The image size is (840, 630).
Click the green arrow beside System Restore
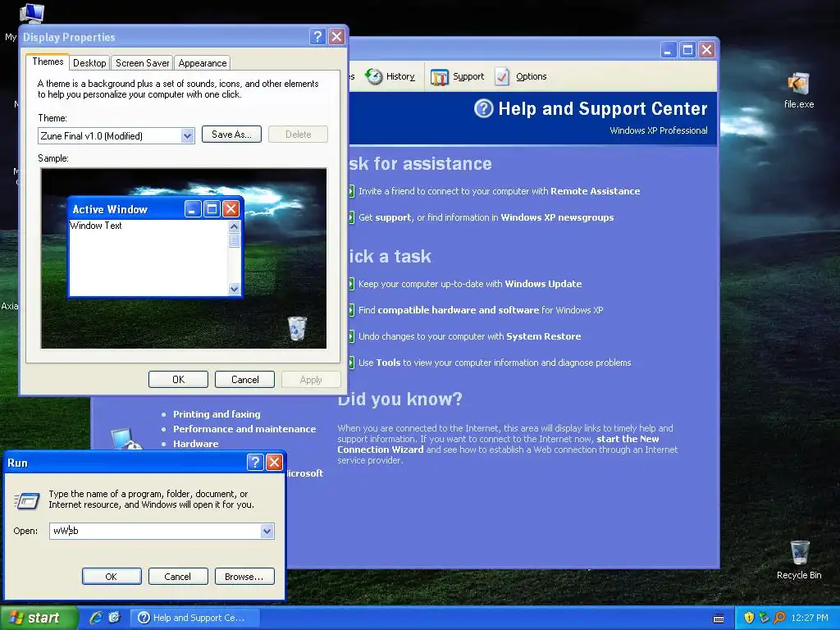pos(351,336)
